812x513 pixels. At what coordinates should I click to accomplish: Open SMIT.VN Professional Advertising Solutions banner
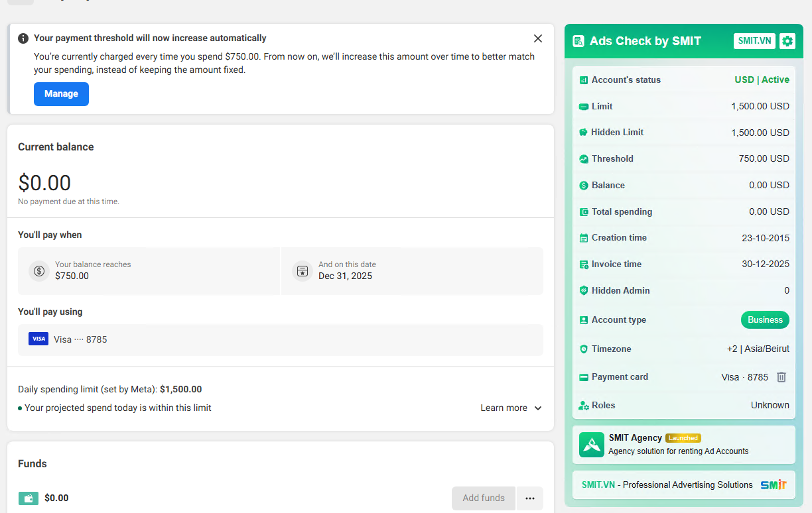(x=683, y=485)
